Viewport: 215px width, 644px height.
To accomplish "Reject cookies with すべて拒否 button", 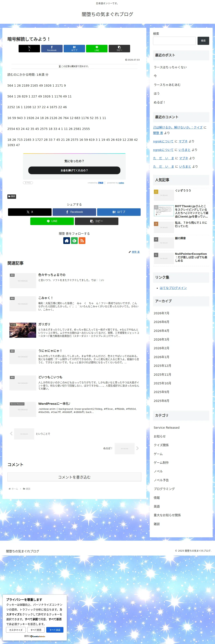I will click(x=36, y=630).
